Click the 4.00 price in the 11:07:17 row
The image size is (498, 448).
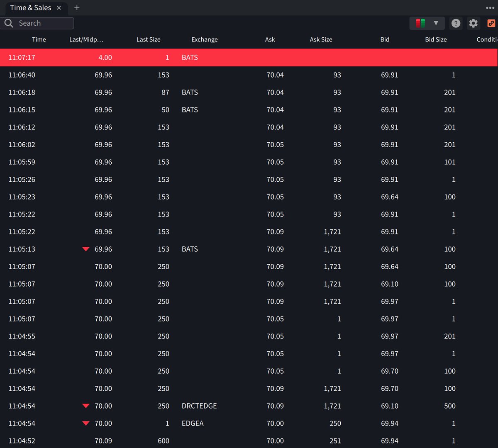coord(105,58)
